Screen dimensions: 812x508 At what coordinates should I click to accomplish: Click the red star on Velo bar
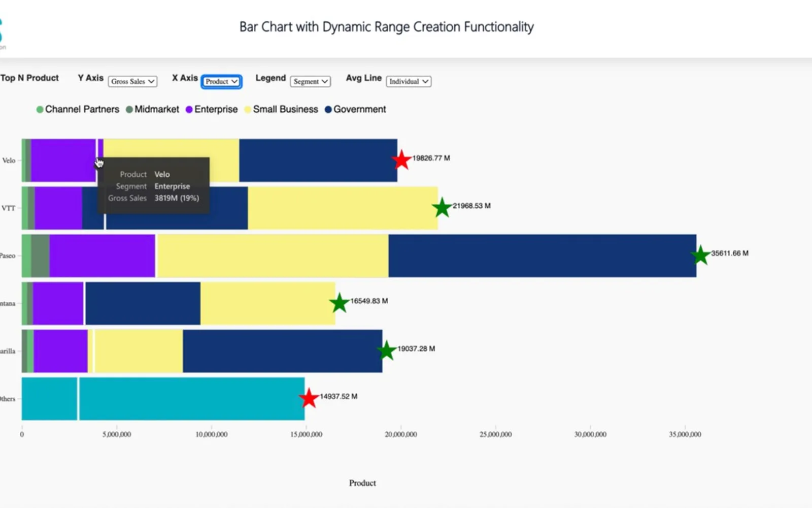(x=401, y=160)
